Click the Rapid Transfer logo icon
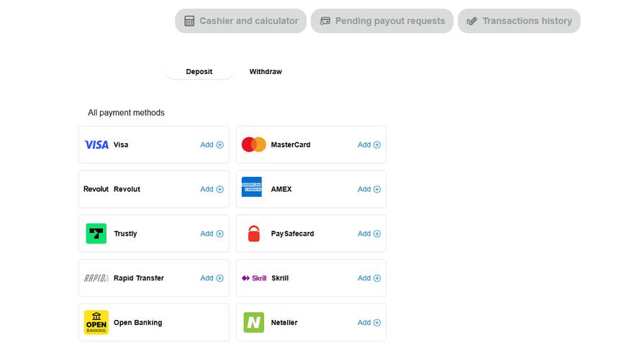This screenshot has width=644, height=348. click(96, 278)
